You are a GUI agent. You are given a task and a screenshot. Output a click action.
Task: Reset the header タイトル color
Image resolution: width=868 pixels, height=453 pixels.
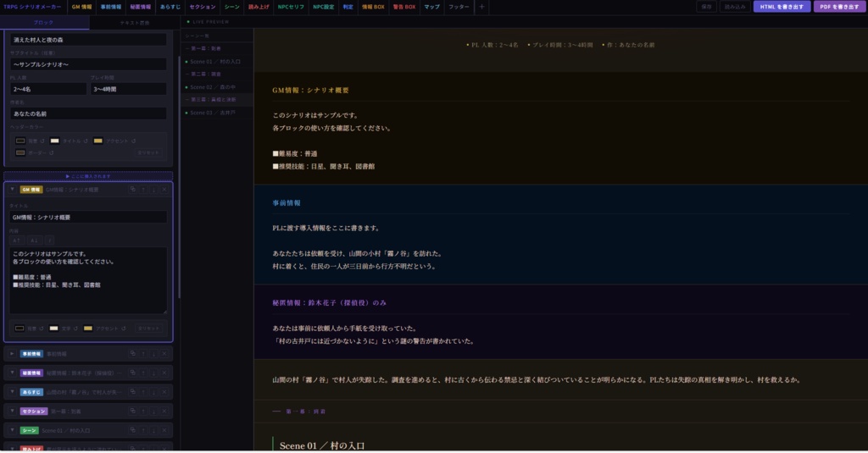click(x=86, y=141)
